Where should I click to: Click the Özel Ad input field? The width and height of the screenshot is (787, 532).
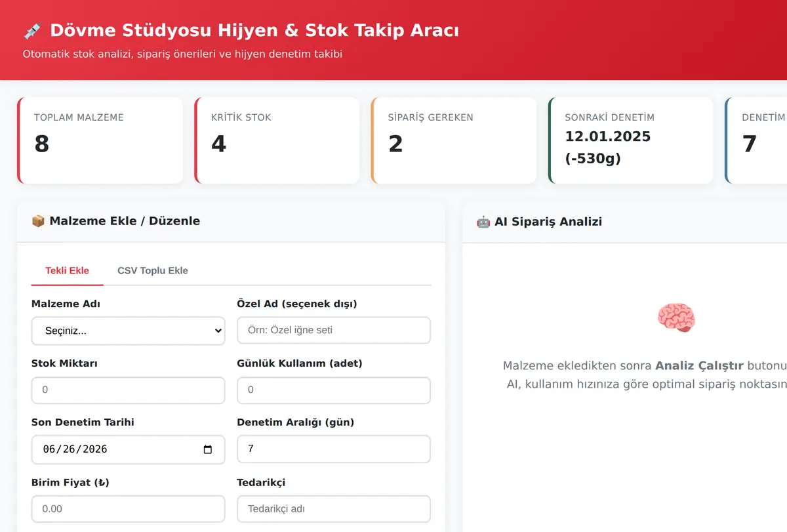(x=334, y=330)
